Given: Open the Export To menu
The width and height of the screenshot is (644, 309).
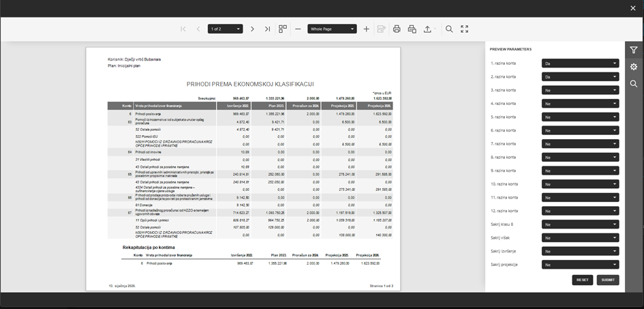Looking at the screenshot, I should (x=429, y=29).
